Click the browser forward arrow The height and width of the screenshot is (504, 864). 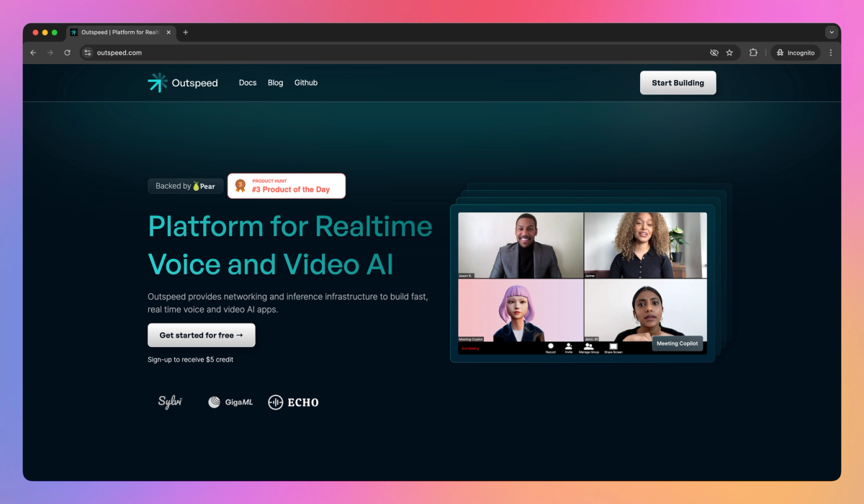tap(50, 53)
